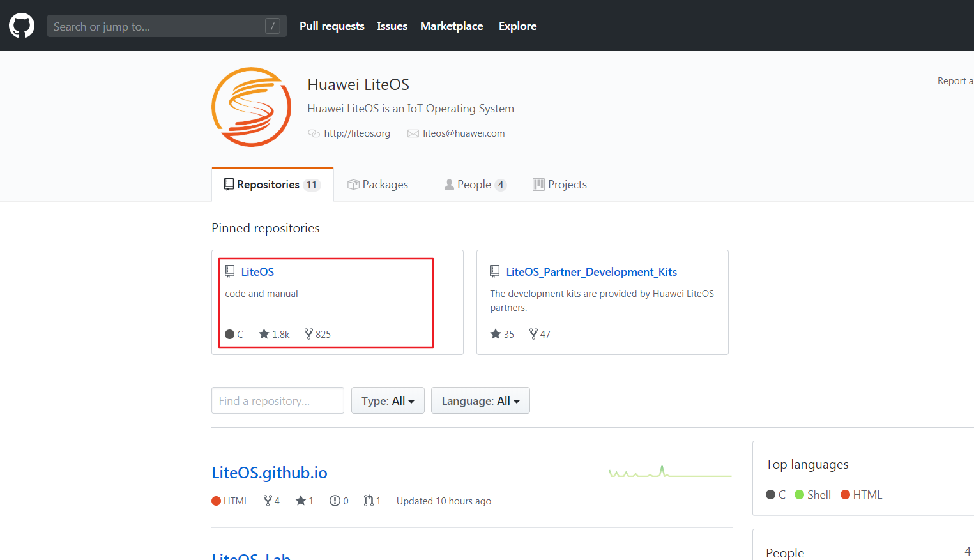Click the book icon on Repositories tab
974x560 pixels.
[x=229, y=185]
